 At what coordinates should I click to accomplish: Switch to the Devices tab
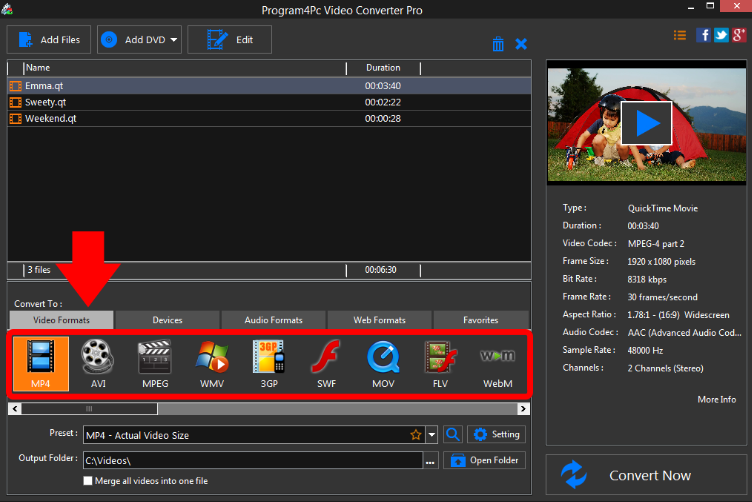click(x=167, y=320)
